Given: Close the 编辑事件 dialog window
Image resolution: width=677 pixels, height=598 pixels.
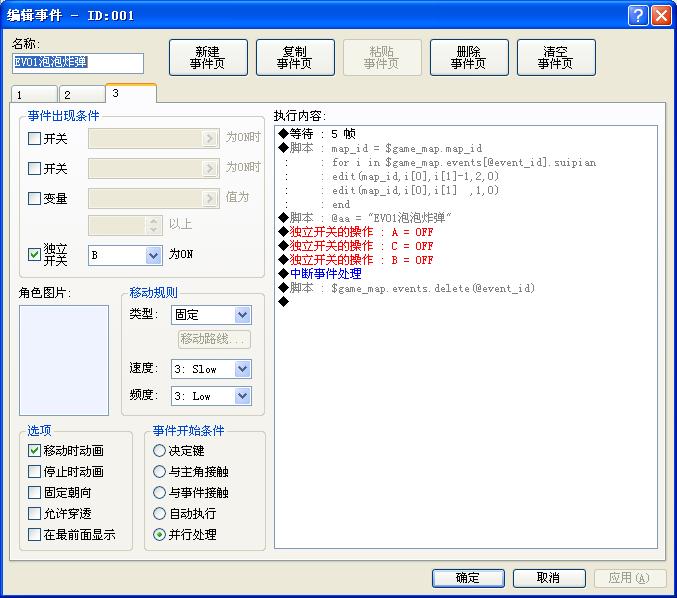Looking at the screenshot, I should (x=661, y=16).
